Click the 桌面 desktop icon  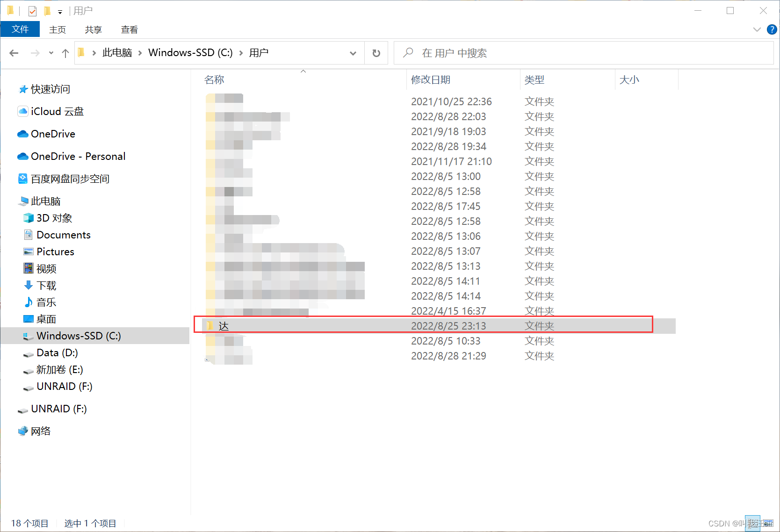(x=29, y=319)
